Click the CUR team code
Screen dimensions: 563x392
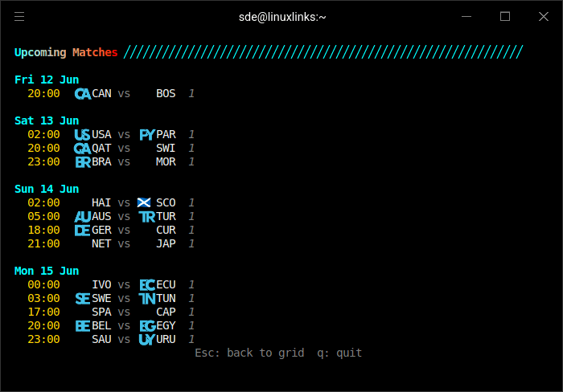[x=166, y=230]
